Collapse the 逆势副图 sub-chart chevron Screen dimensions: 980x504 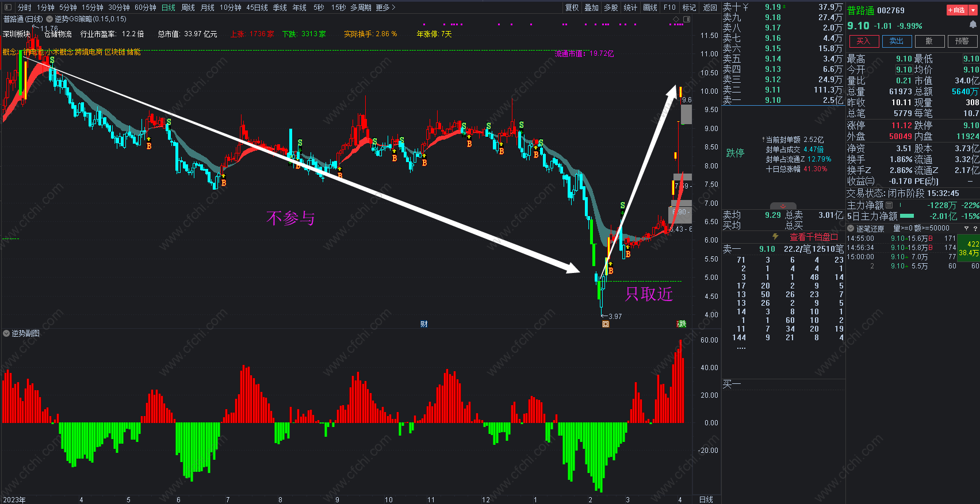coord(6,333)
